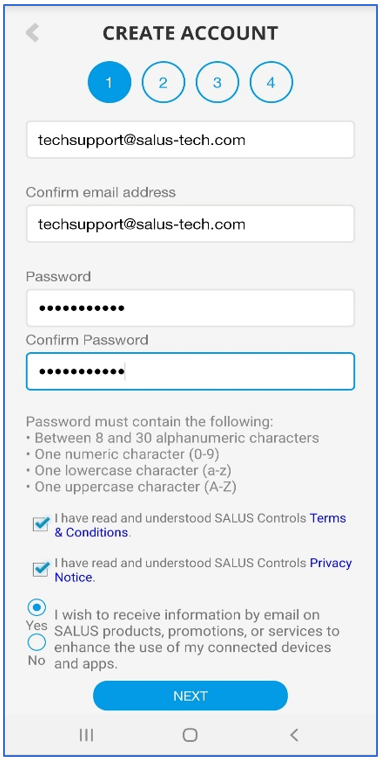Toggle the Privacy Notice checkbox
The height and width of the screenshot is (761, 382).
coord(41,569)
